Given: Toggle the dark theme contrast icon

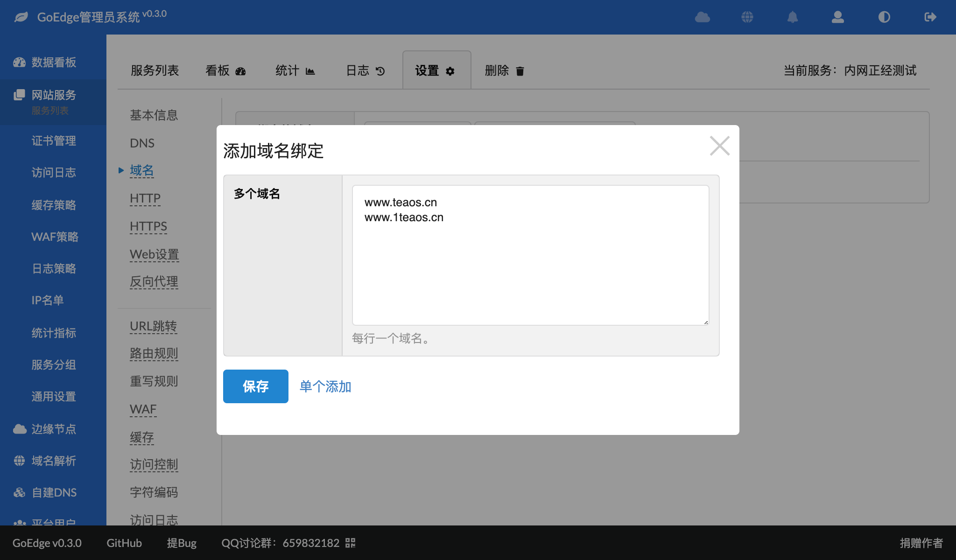Looking at the screenshot, I should click(x=884, y=17).
